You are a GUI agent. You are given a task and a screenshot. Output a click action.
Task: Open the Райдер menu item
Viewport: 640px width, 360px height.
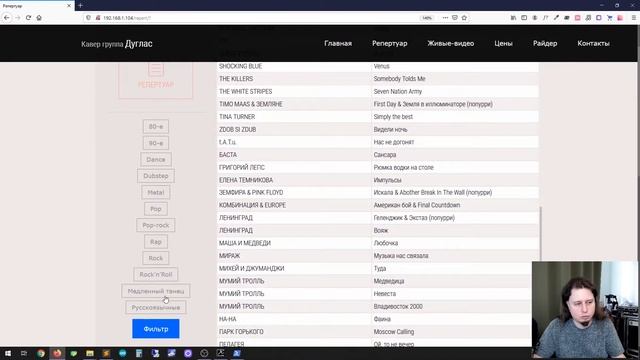(x=545, y=43)
